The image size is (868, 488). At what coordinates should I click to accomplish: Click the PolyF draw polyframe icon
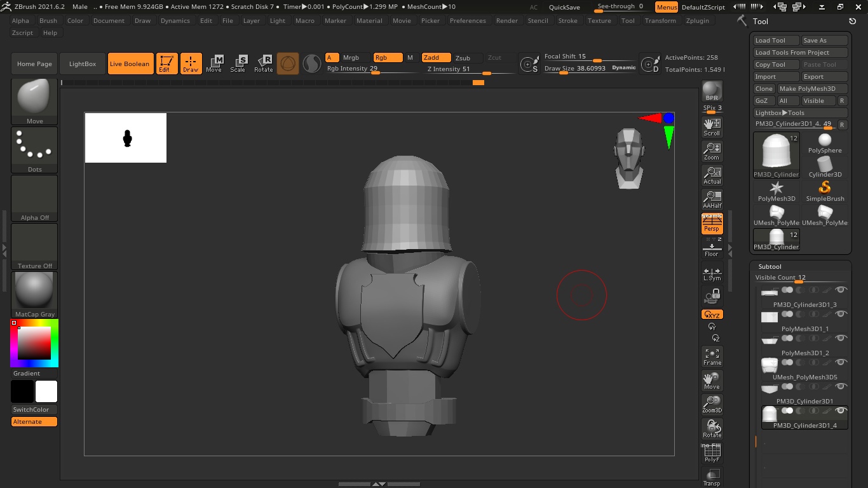pyautogui.click(x=712, y=453)
